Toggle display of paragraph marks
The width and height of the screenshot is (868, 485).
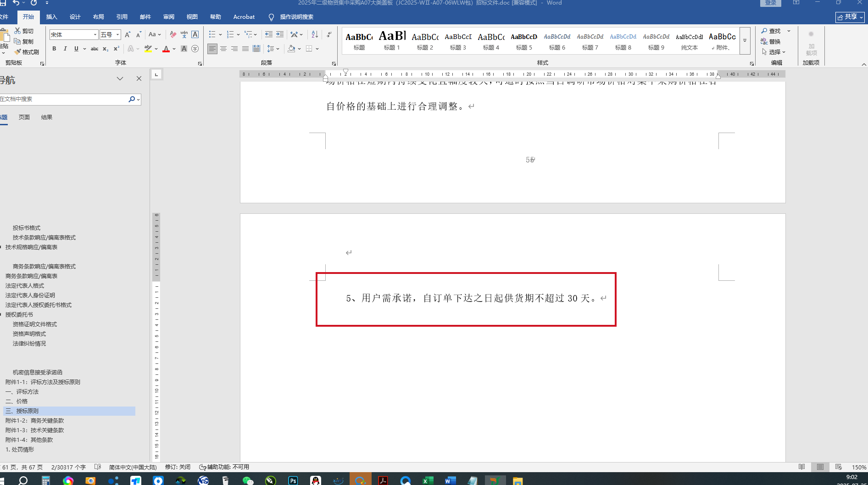(329, 34)
